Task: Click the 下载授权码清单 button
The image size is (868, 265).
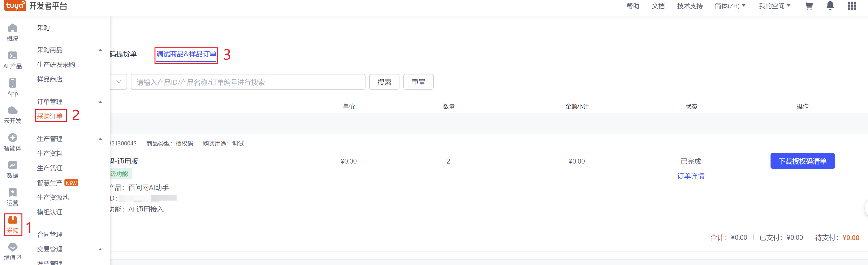Action: [802, 161]
